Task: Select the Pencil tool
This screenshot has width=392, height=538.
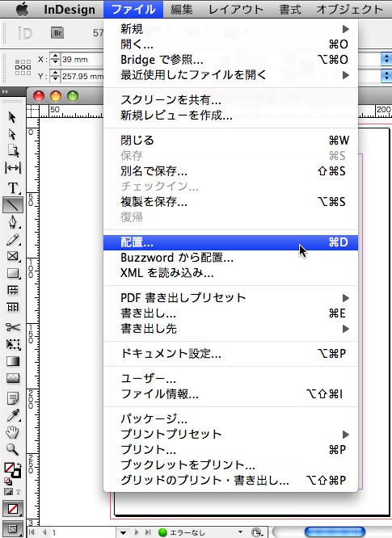Action: tap(13, 239)
